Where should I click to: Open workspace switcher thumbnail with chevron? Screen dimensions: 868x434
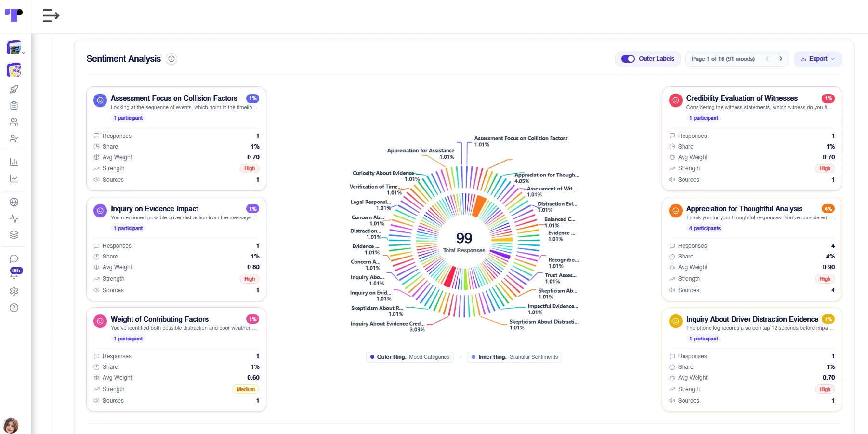click(15, 48)
